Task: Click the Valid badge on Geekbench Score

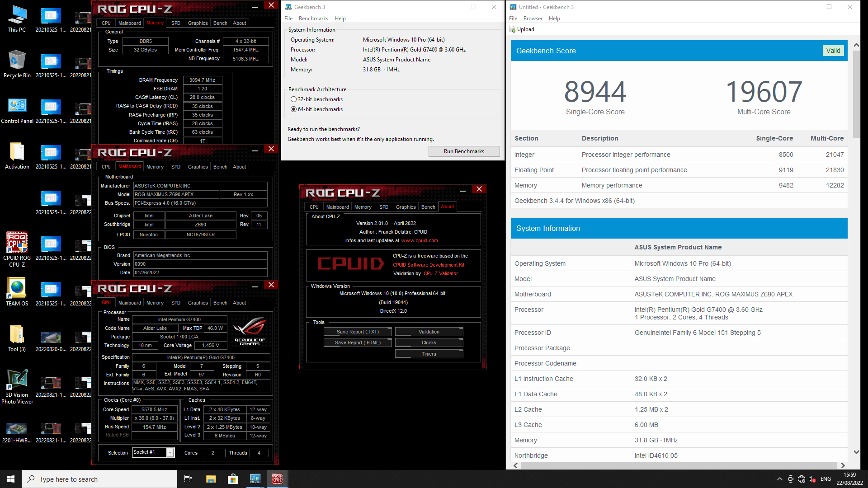Action: click(833, 51)
